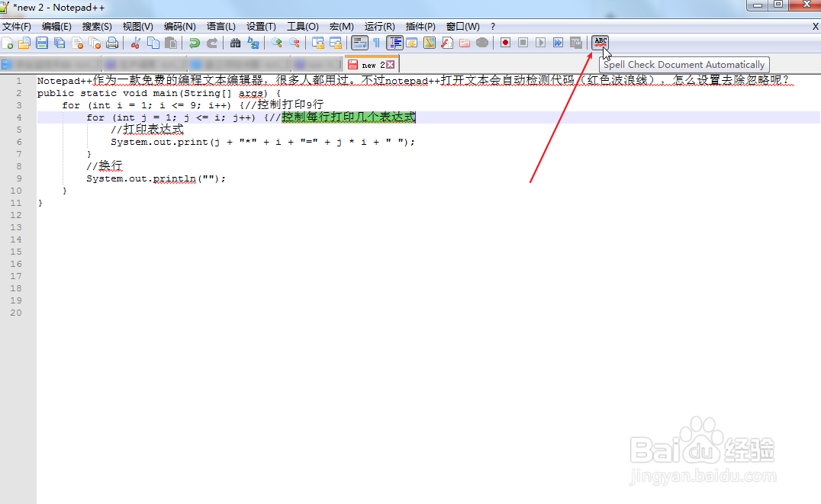Click Run Macro Multiple Times icon
This screenshot has height=504, width=821.
[559, 43]
